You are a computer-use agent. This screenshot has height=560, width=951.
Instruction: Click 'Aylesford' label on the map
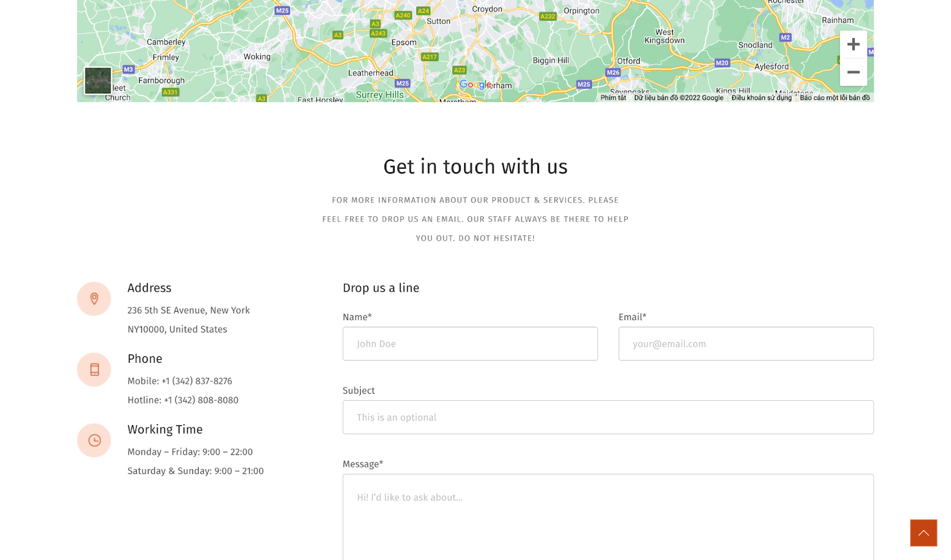pos(771,67)
